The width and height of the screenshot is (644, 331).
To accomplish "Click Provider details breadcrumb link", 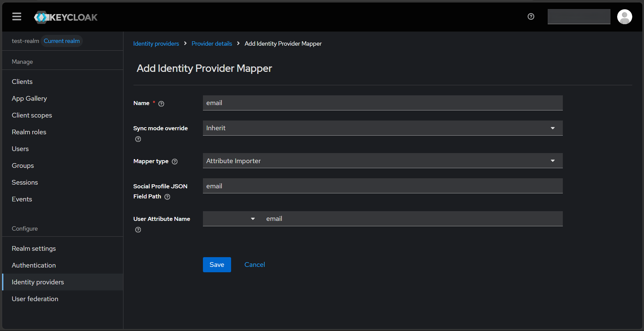I will click(x=212, y=44).
